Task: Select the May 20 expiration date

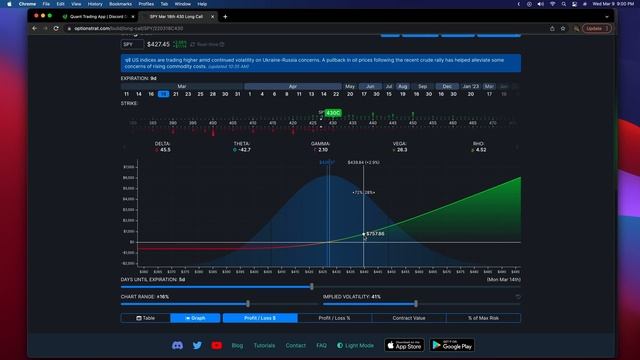Action: coord(350,94)
